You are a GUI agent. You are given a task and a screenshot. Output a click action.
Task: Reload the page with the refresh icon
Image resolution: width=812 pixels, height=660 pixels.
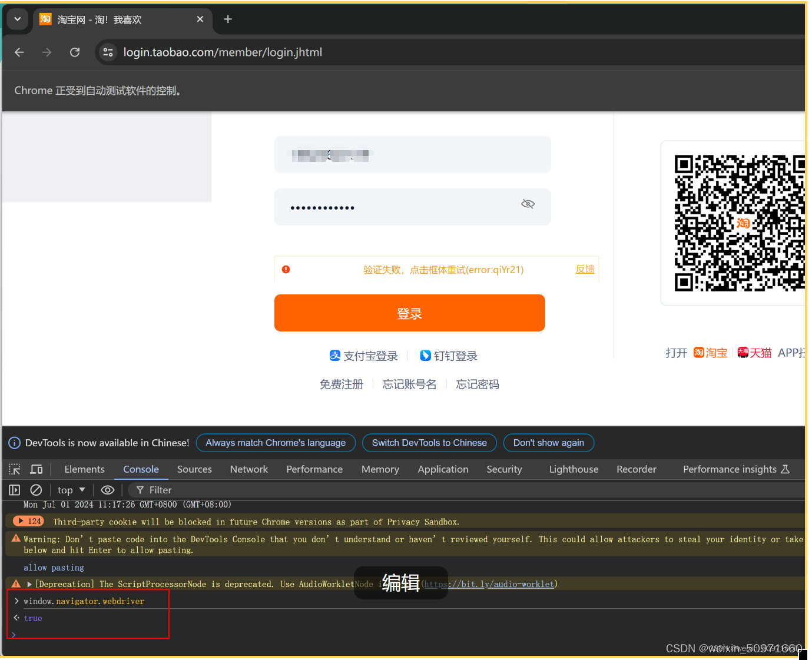75,52
